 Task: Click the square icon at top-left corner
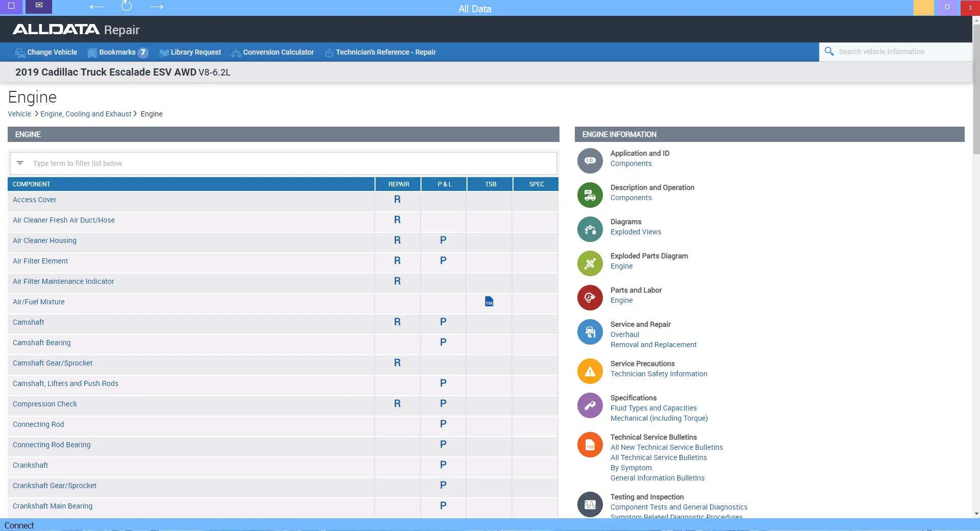pos(11,6)
